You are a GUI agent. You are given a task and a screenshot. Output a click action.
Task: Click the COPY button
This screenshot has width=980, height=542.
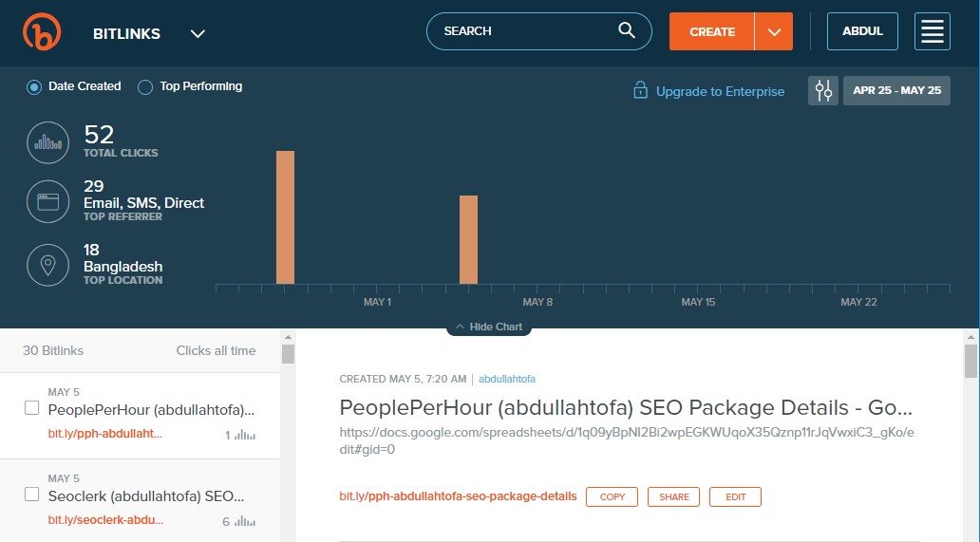click(x=612, y=497)
